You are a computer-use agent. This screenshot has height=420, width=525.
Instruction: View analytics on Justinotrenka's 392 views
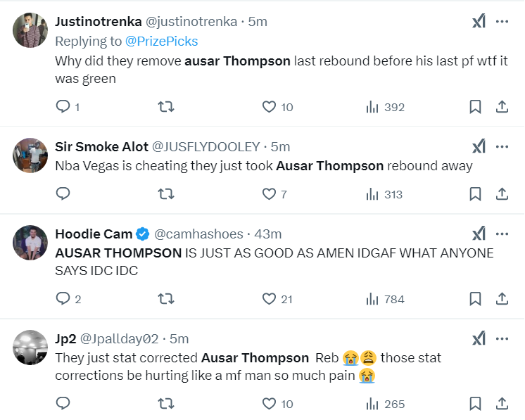pyautogui.click(x=385, y=107)
